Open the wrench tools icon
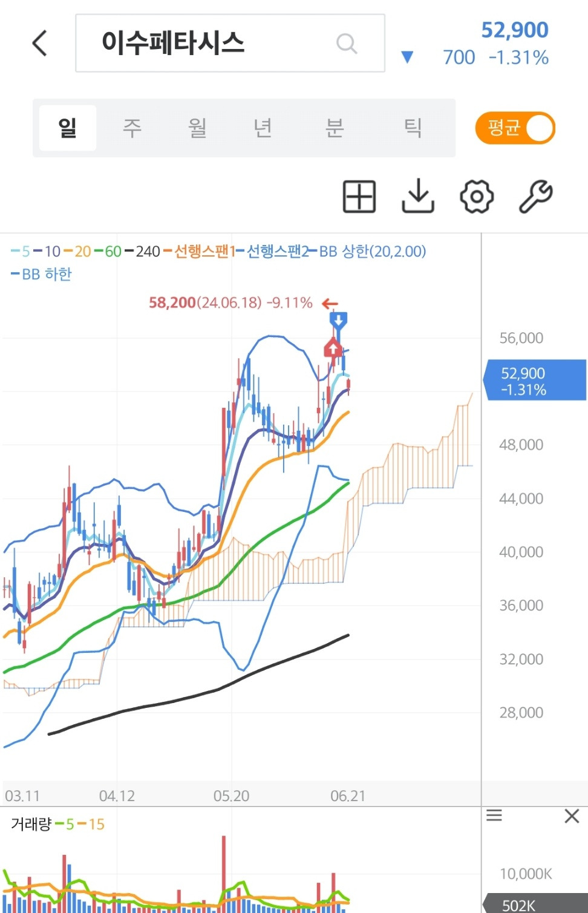This screenshot has width=588, height=913. click(535, 197)
